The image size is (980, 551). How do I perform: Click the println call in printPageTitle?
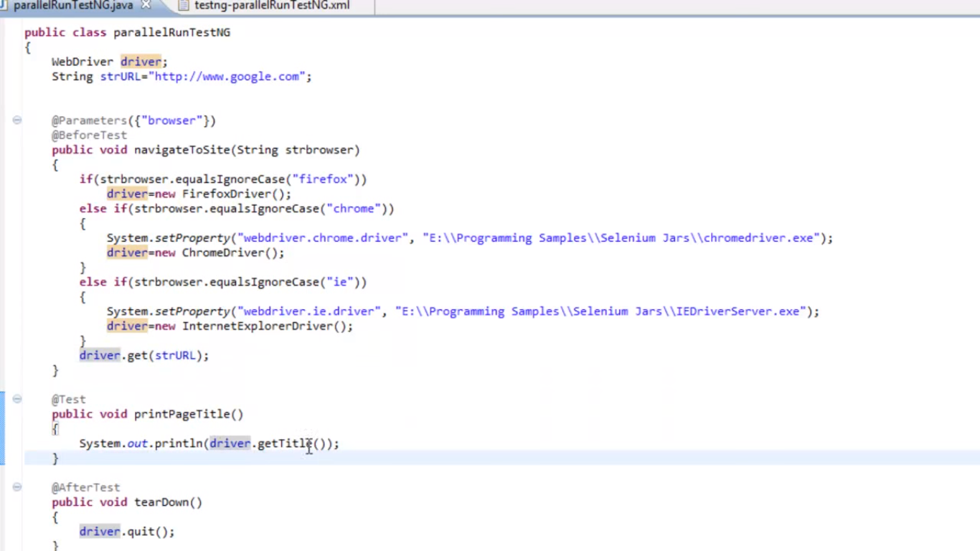pos(179,443)
